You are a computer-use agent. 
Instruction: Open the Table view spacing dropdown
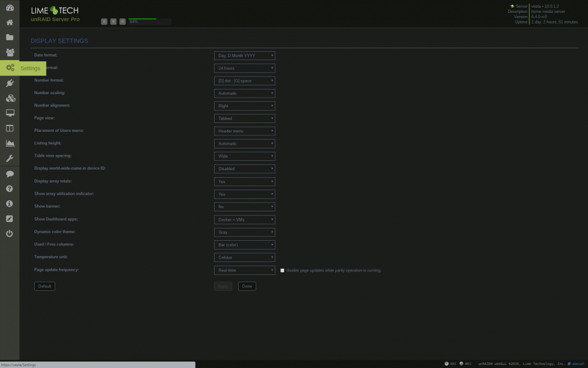[245, 156]
